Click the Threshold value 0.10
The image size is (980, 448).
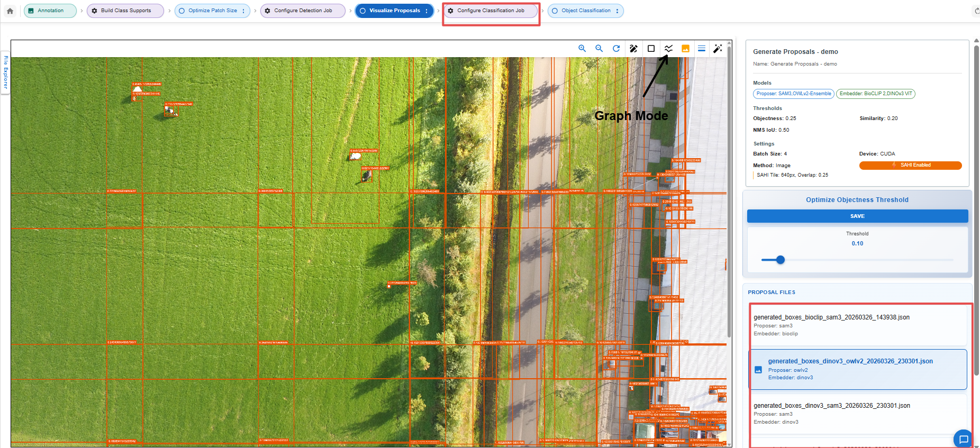857,243
